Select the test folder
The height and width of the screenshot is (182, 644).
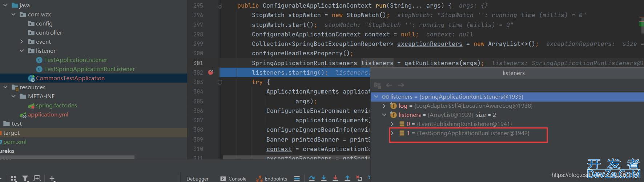16,124
